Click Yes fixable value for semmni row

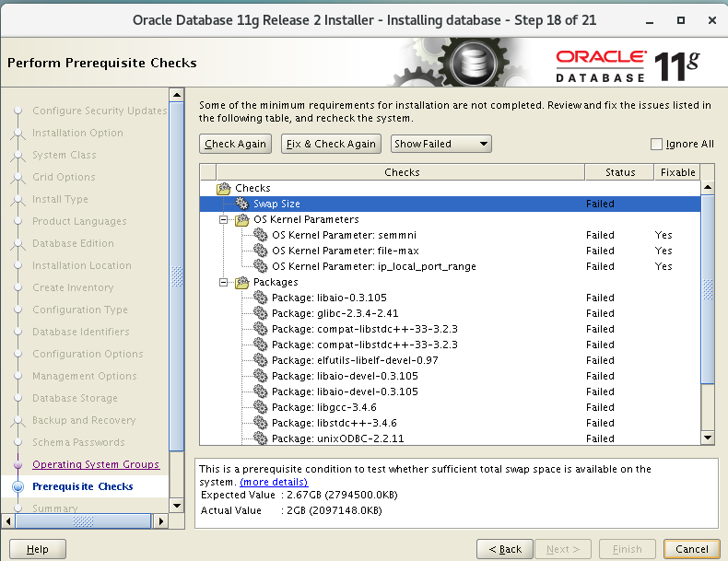click(663, 235)
